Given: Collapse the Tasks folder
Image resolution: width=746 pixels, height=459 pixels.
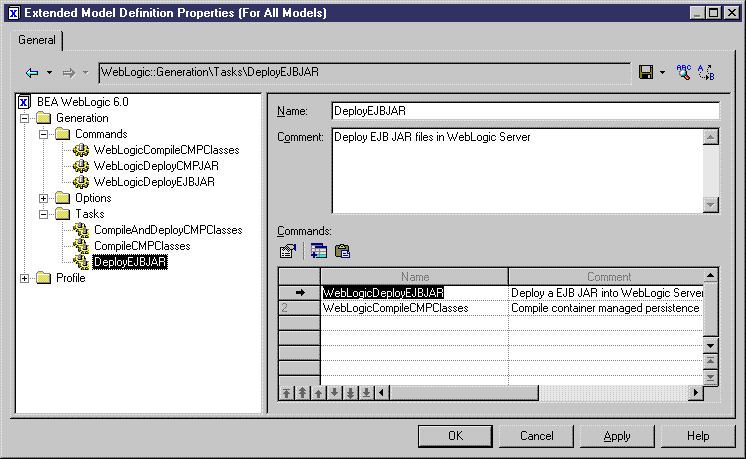Looking at the screenshot, I should tap(43, 214).
